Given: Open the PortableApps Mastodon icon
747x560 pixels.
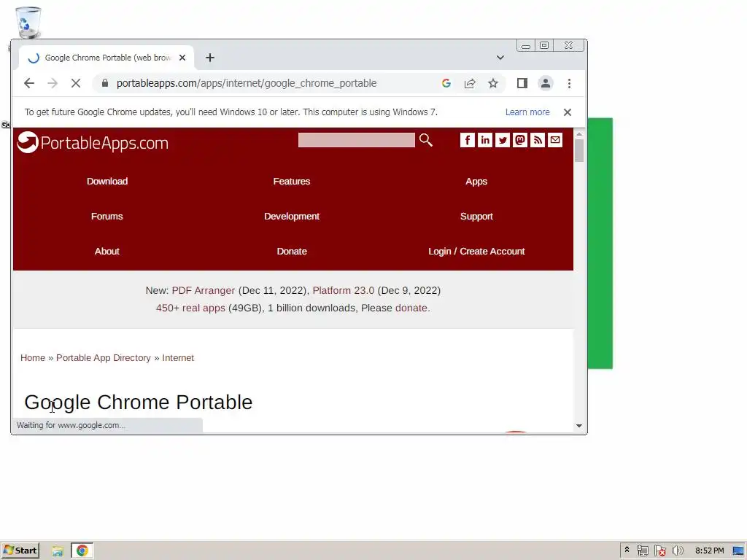Looking at the screenshot, I should click(519, 140).
